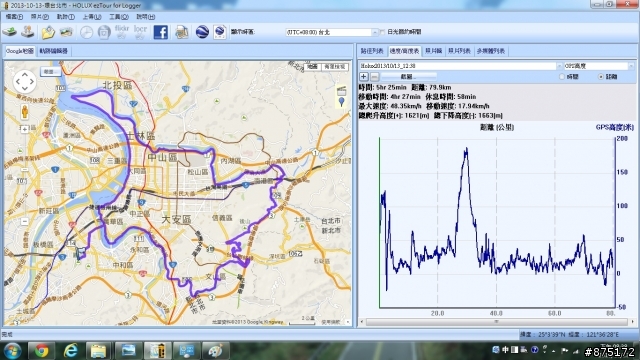The width and height of the screenshot is (640, 360).
Task: Select the time axis radio button
Action: pyautogui.click(x=562, y=77)
